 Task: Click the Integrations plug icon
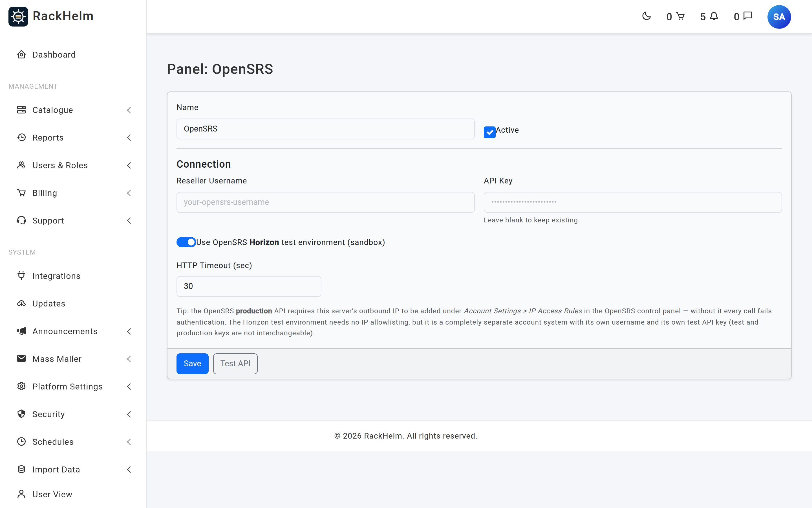[21, 275]
